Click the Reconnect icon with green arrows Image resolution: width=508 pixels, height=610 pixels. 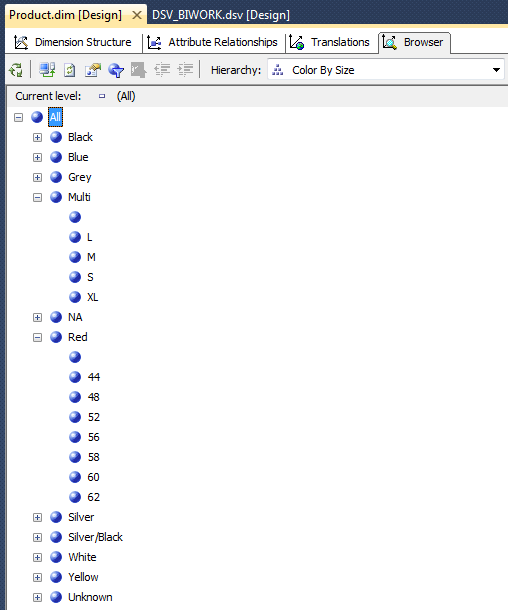tap(16, 70)
